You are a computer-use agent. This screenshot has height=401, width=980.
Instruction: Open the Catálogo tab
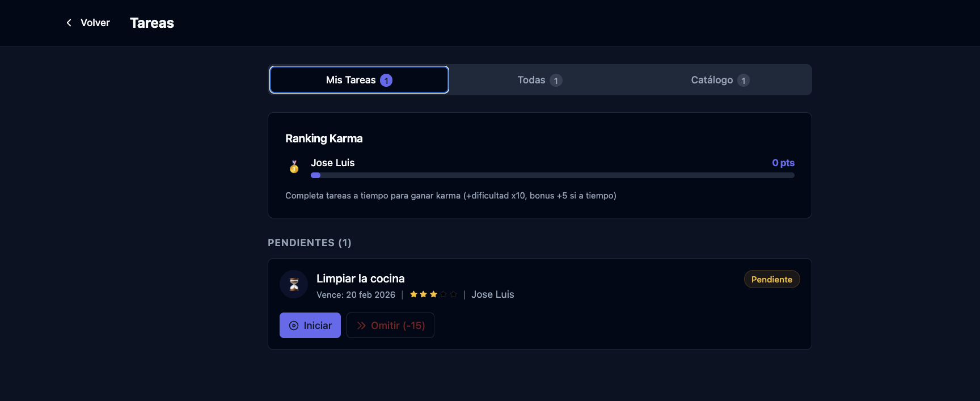(712, 80)
